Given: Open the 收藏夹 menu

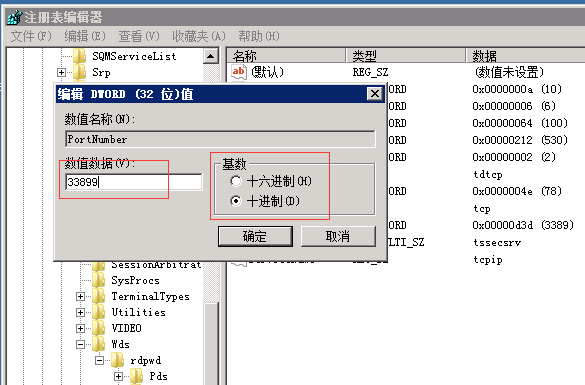Looking at the screenshot, I should pyautogui.click(x=199, y=36).
